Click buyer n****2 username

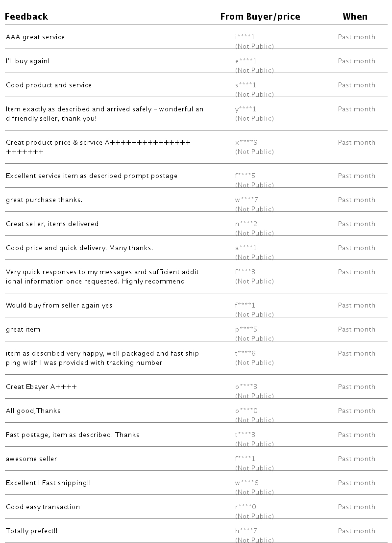pyautogui.click(x=246, y=224)
